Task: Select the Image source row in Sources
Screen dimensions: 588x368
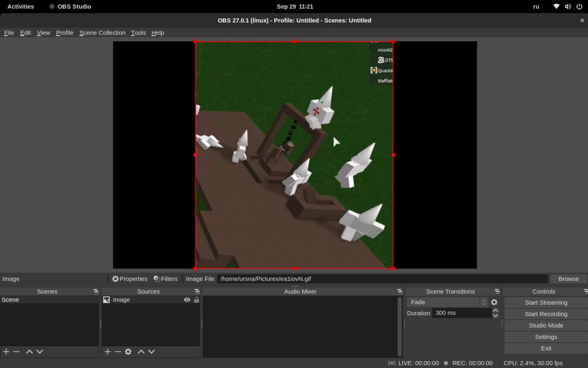Action: (x=151, y=300)
